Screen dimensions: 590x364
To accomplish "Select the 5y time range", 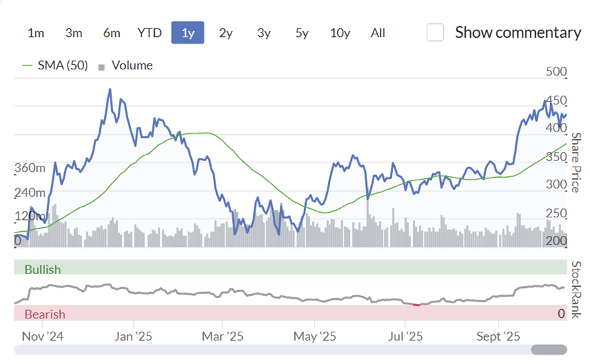I will 302,33.
